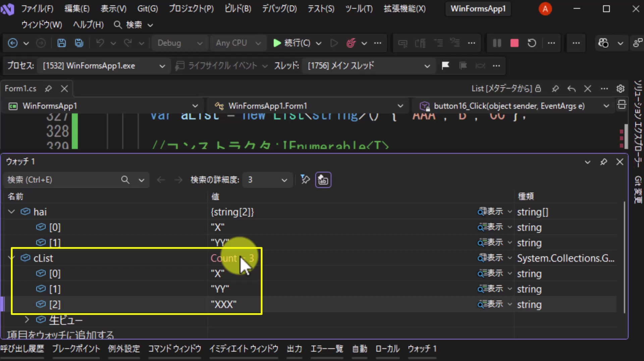Switch to the イミディエイト ウィンドウ tab
The image size is (644, 361).
244,349
